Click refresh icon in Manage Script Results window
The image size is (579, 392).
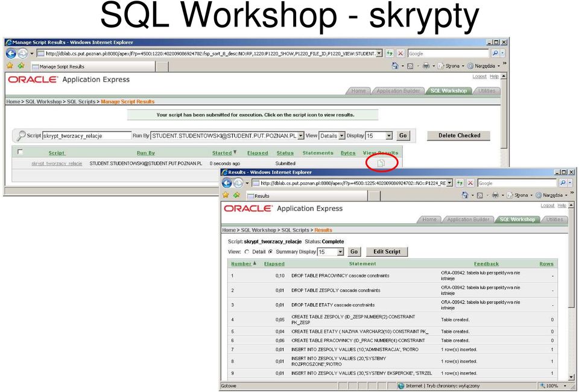coord(390,54)
